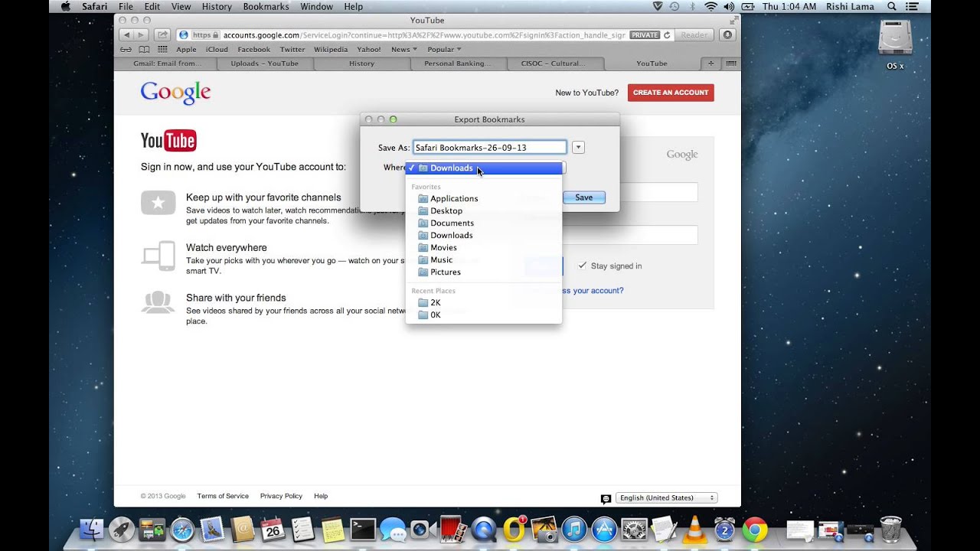Open System Preferences gears in Dock

tap(634, 530)
